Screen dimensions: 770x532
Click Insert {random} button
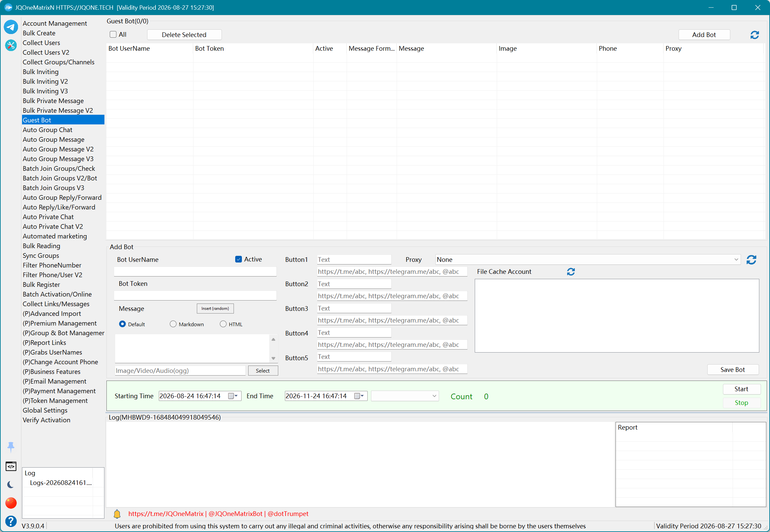click(x=215, y=309)
